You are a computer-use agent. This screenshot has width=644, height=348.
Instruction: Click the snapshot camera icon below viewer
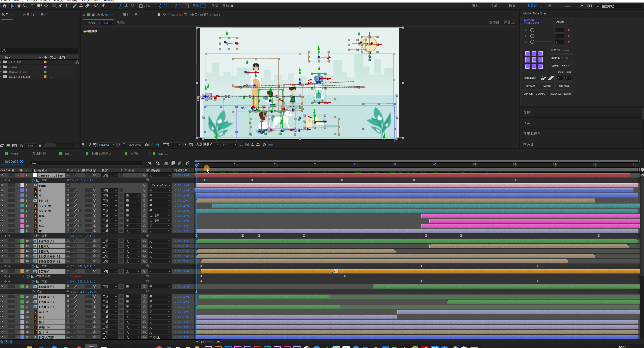coord(147,145)
